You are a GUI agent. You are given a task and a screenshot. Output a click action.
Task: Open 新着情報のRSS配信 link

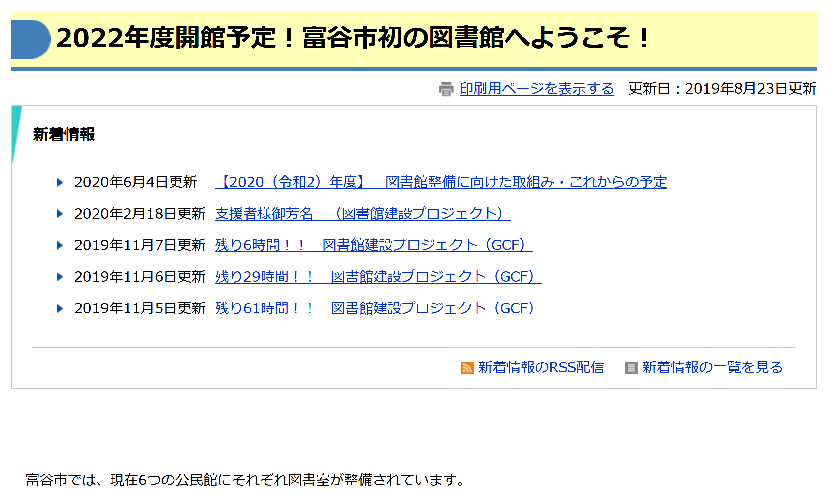pos(540,368)
